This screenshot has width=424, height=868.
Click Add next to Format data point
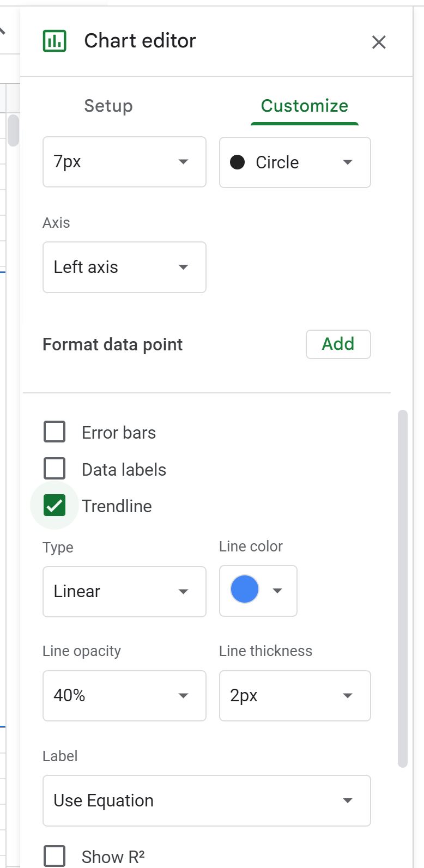tap(338, 344)
